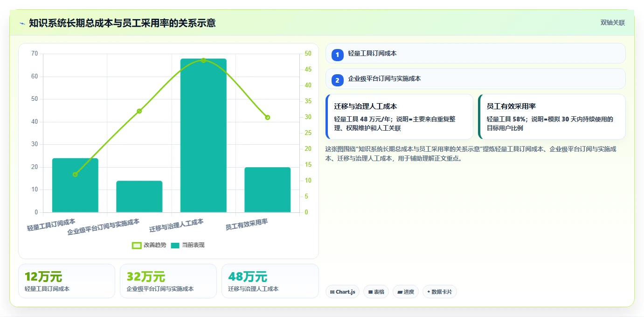
Task: Open the 迁移与治理人工成本 info card
Action: tap(399, 117)
